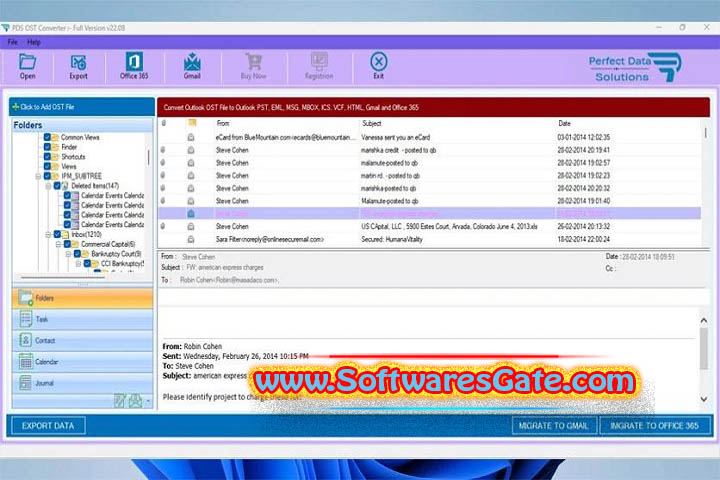Toggle the Inbox(1210) checkbox
The image size is (720, 480).
pyautogui.click(x=57, y=234)
